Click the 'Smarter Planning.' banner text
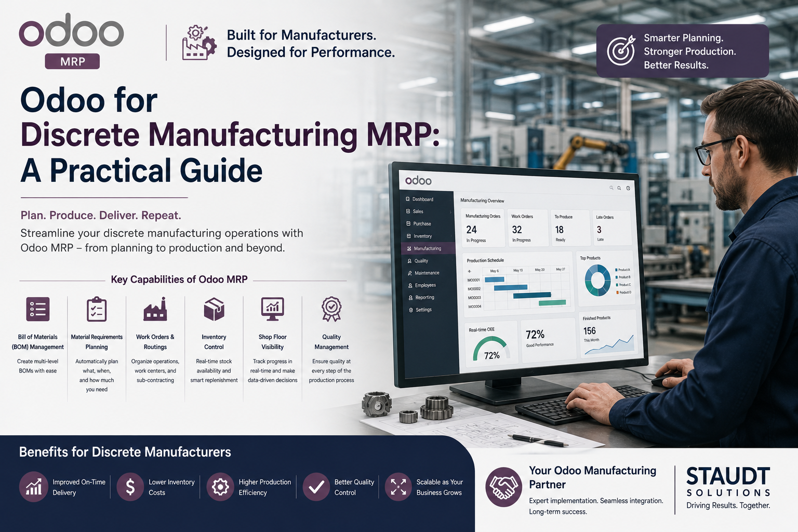This screenshot has width=798, height=532. click(x=684, y=38)
